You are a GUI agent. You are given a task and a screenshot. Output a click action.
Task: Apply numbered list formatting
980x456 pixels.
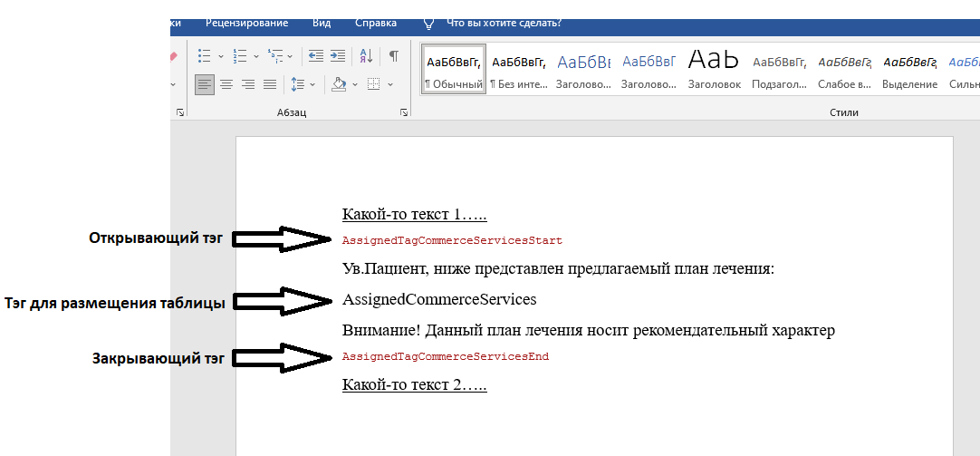pos(239,55)
